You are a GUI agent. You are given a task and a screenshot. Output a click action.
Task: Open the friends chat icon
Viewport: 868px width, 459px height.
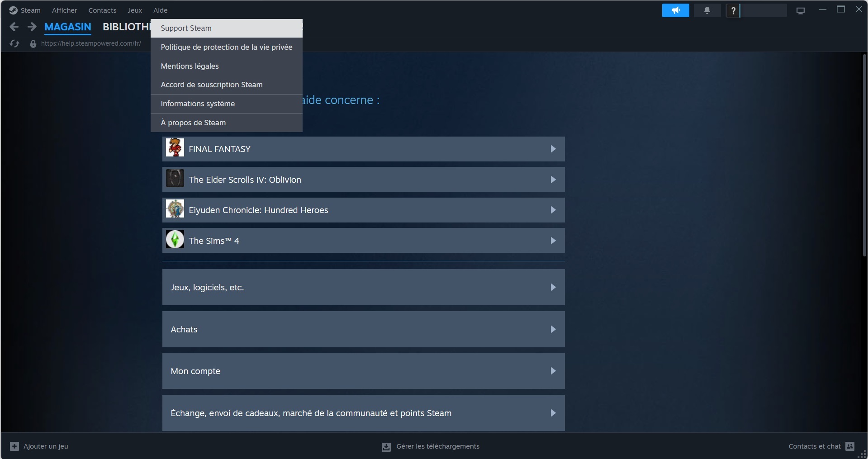tap(850, 446)
